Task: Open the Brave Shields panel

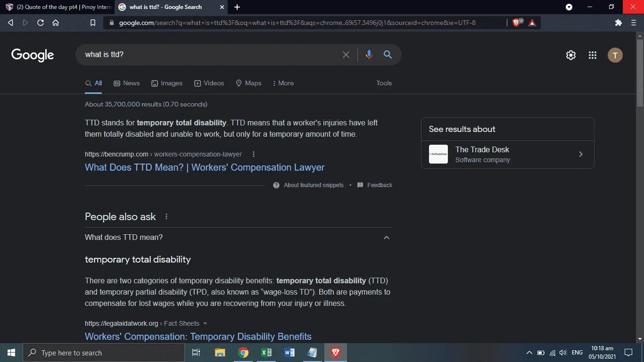Action: coord(517,23)
